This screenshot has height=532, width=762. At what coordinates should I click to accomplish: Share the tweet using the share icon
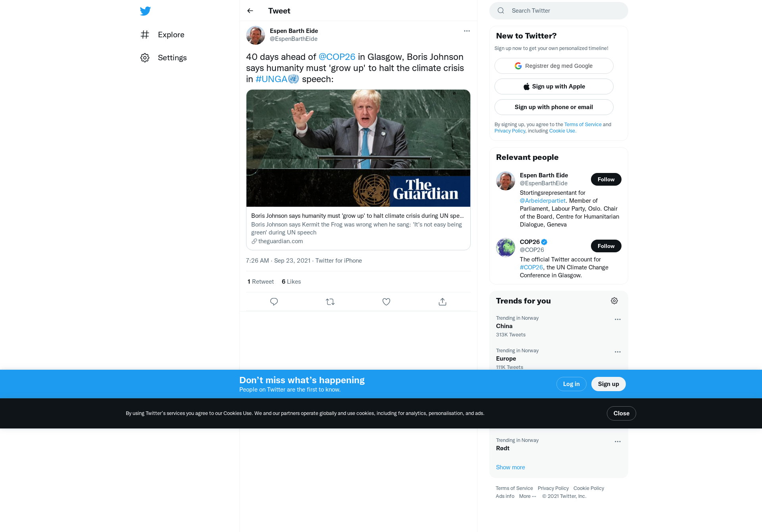point(443,302)
